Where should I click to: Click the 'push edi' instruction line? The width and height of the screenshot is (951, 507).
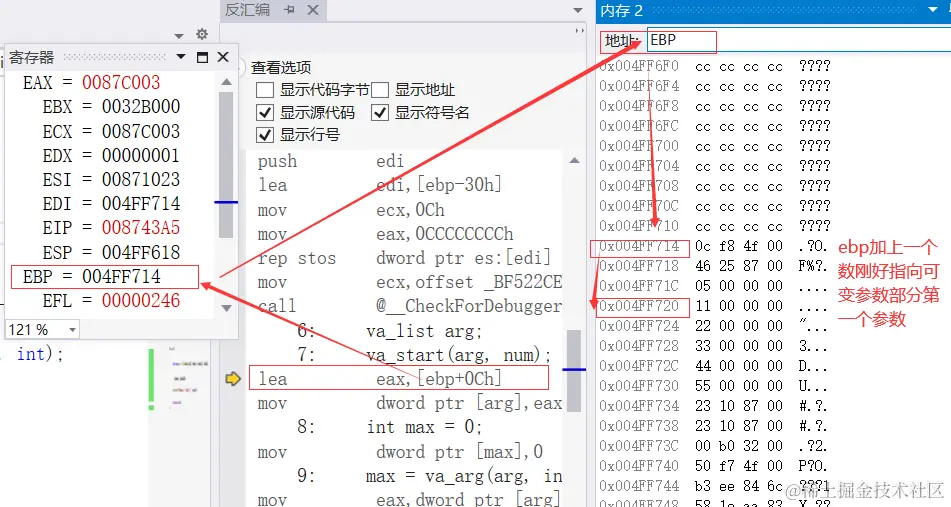[331, 161]
